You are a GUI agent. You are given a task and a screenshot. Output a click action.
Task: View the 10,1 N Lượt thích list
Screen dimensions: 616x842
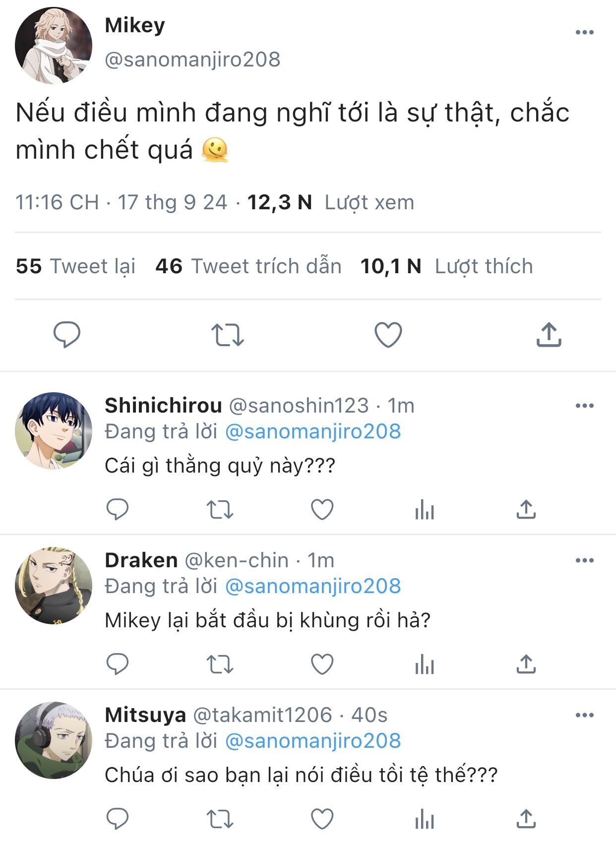click(x=446, y=266)
